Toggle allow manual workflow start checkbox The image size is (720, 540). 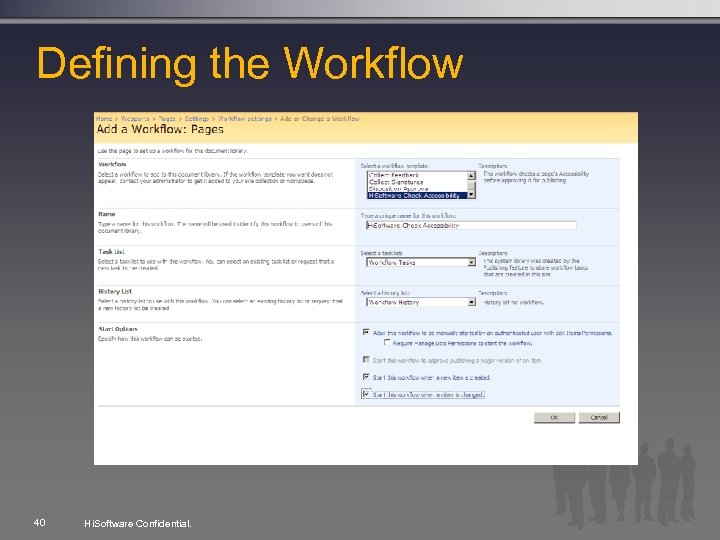366,332
